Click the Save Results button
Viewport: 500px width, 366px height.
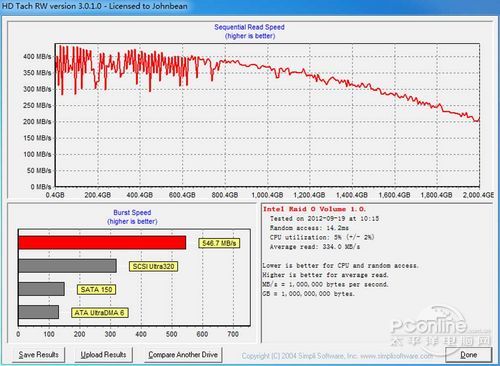[x=38, y=355]
